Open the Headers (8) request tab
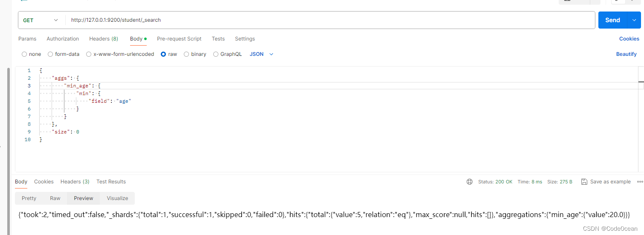 click(104, 39)
